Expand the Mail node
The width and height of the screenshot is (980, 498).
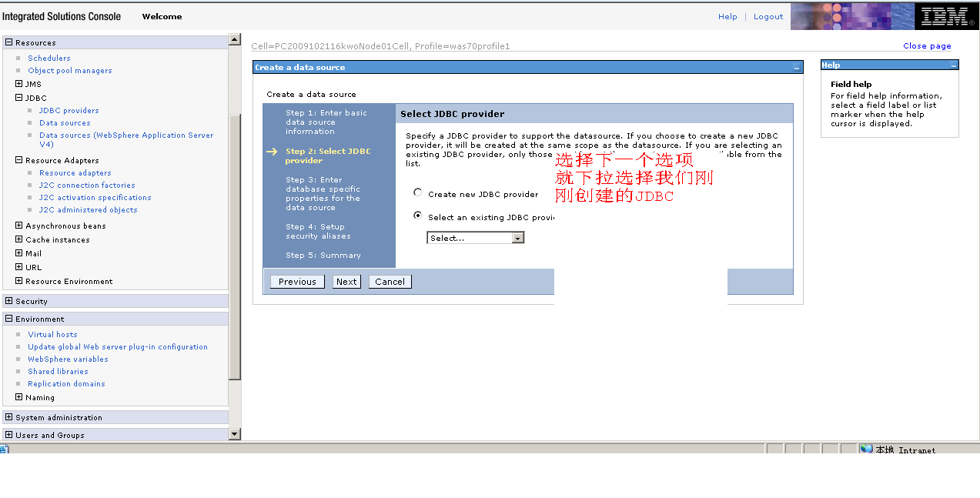19,253
